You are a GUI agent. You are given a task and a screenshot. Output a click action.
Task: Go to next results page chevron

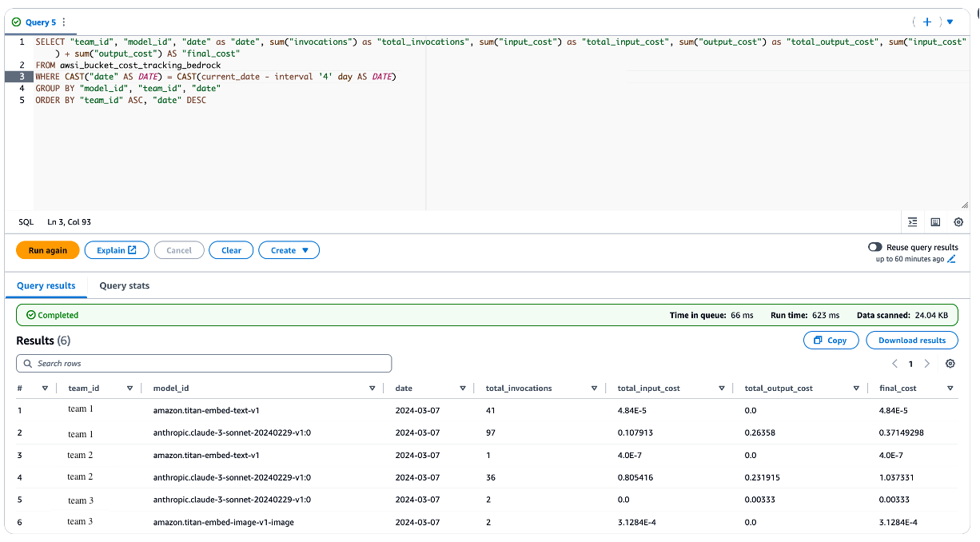pyautogui.click(x=926, y=363)
